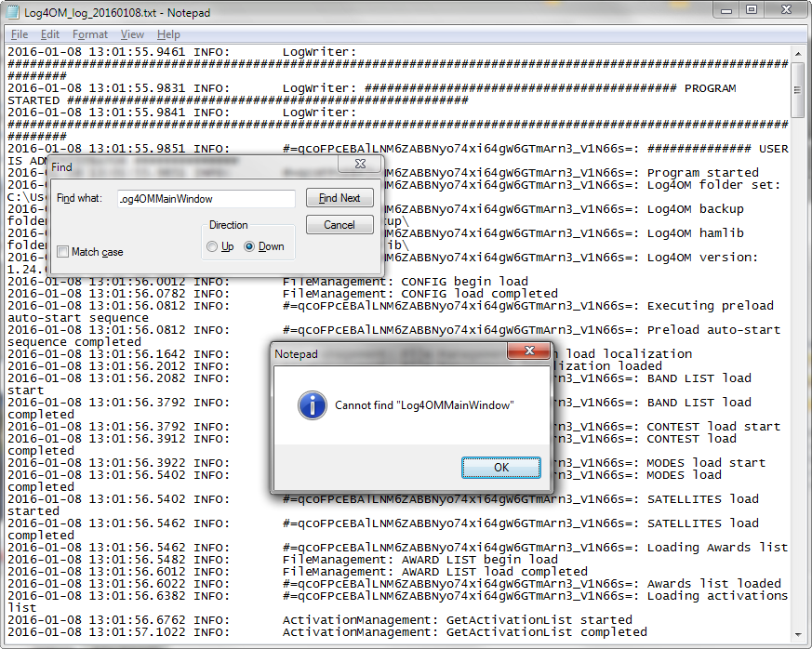This screenshot has height=649, width=812.
Task: Click 'SATELLITES load' text on 13:01:56.5462 line
Action: 703,523
